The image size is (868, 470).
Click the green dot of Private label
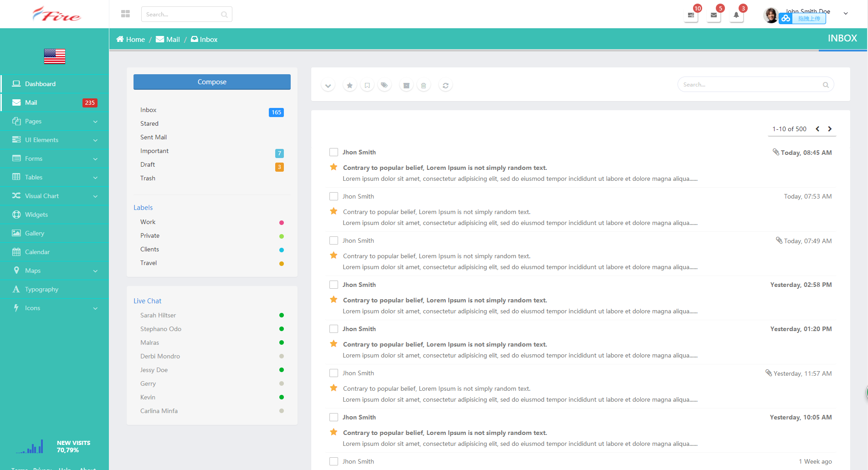tap(282, 236)
